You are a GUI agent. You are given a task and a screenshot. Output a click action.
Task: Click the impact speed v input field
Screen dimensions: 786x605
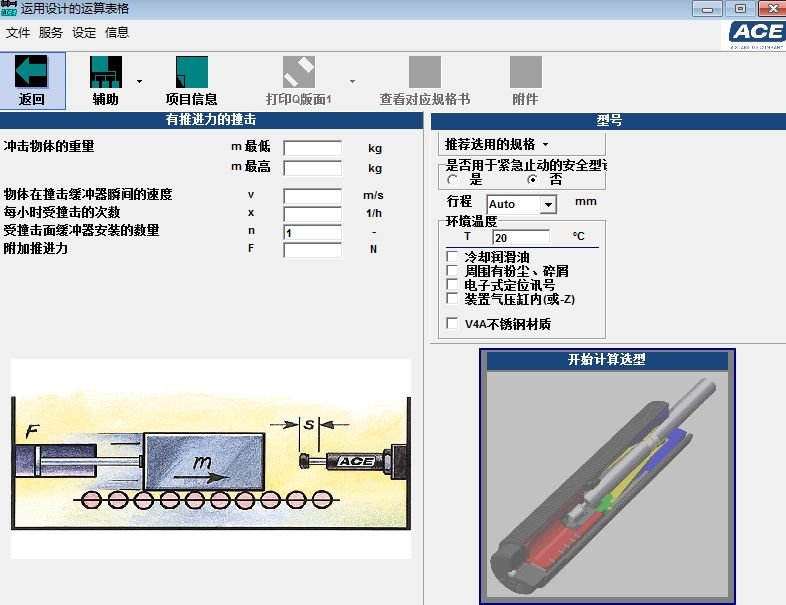click(x=313, y=195)
